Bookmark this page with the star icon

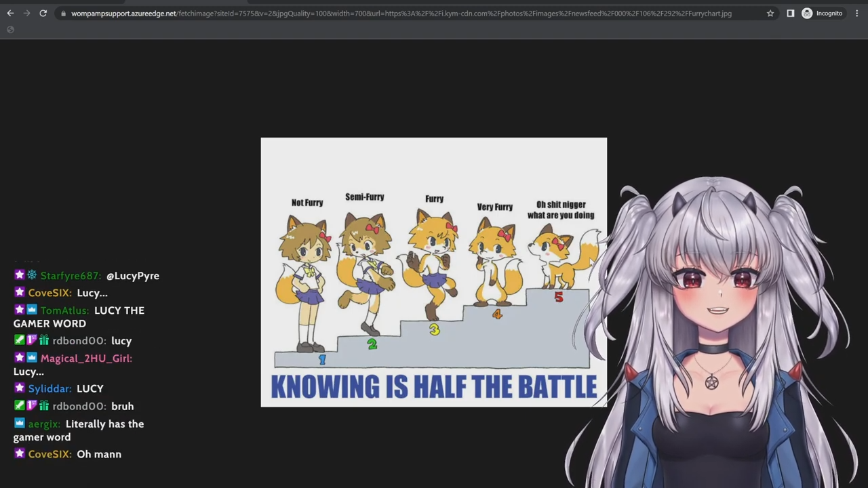(770, 13)
